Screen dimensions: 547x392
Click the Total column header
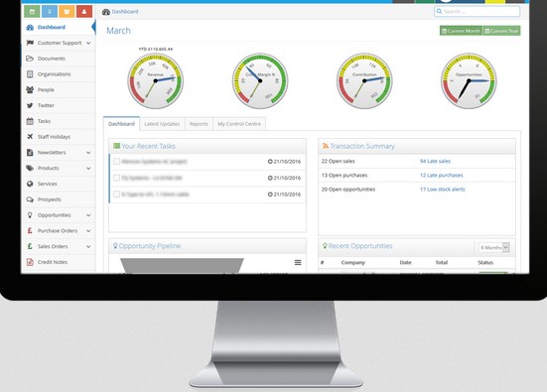click(442, 262)
